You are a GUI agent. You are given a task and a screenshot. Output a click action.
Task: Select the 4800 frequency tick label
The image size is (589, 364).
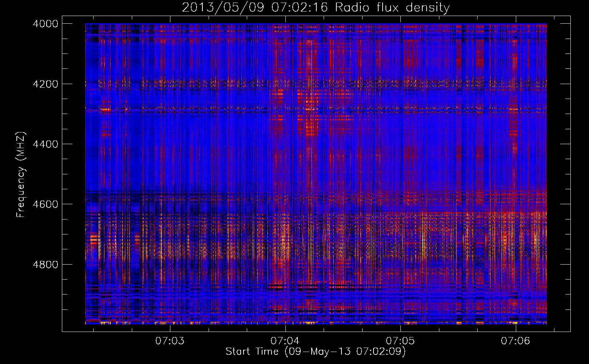coord(46,265)
